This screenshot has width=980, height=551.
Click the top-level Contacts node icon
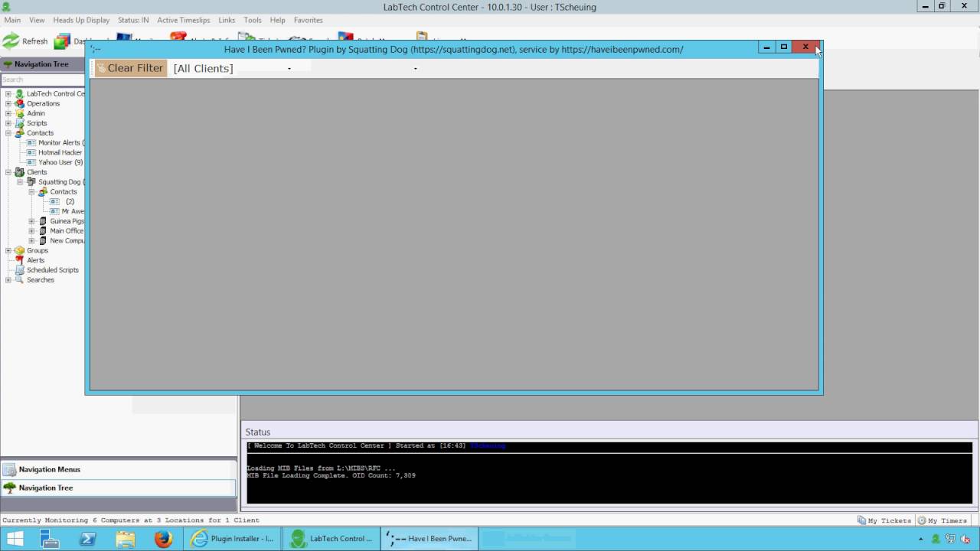point(19,133)
